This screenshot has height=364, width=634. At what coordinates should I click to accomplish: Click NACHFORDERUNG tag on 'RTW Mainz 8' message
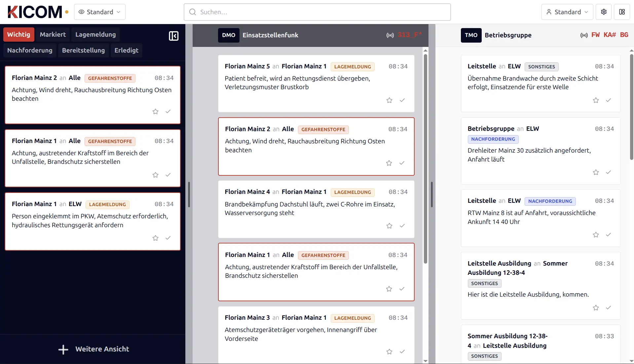pyautogui.click(x=550, y=201)
